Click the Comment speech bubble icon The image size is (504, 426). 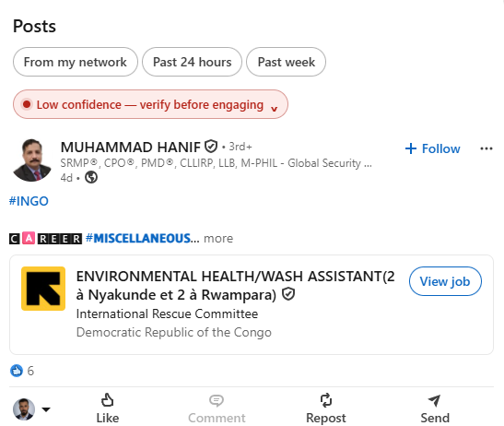click(217, 400)
